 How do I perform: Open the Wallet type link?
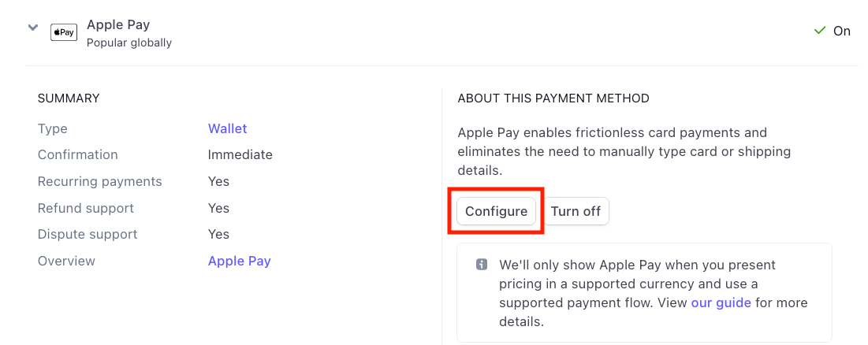[227, 128]
